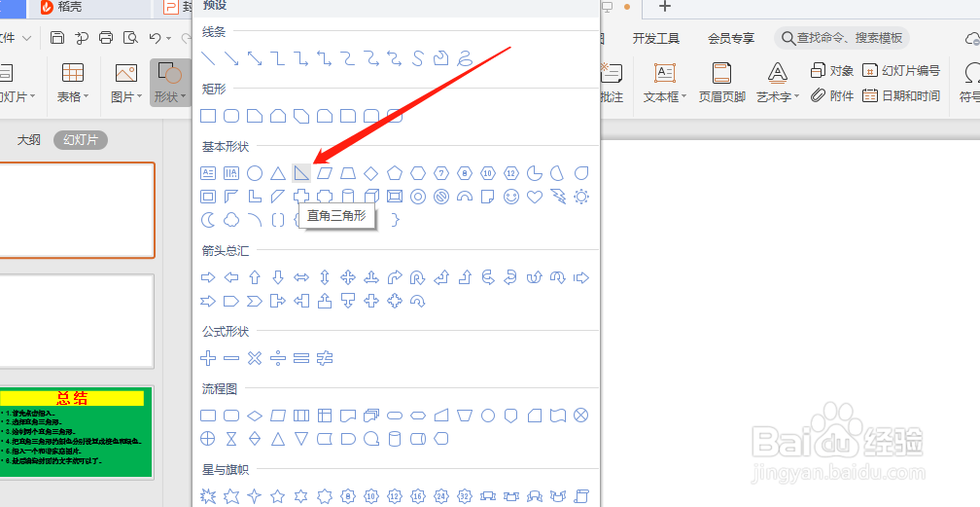Select the rounded rectangle shape
980x507 pixels.
pos(231,116)
